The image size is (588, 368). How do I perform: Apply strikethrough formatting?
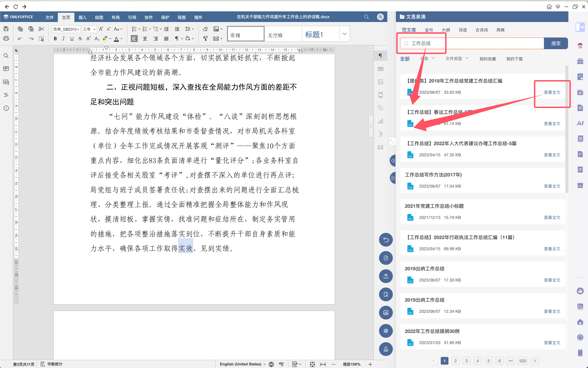coord(80,39)
